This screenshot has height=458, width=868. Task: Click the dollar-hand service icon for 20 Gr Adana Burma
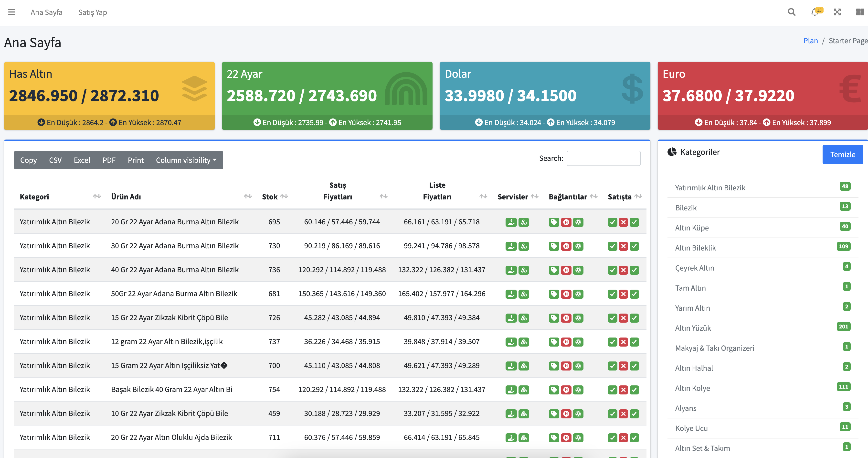pos(511,222)
